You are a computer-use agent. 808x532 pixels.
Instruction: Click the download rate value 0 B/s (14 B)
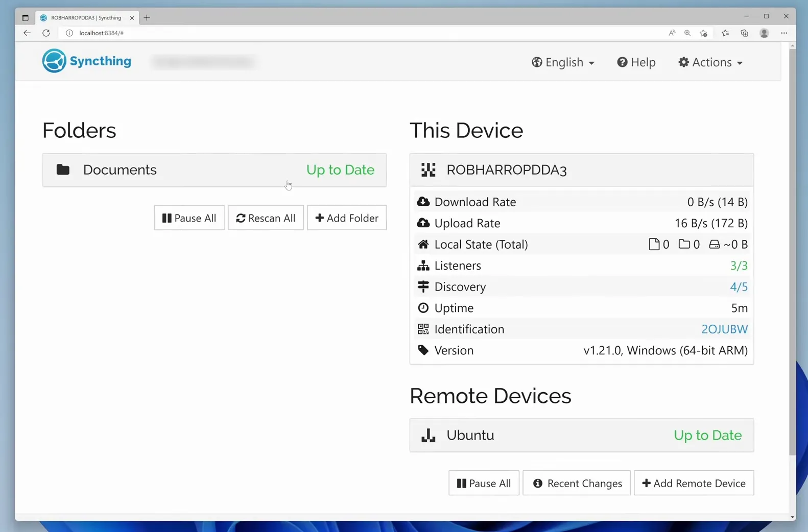point(717,202)
